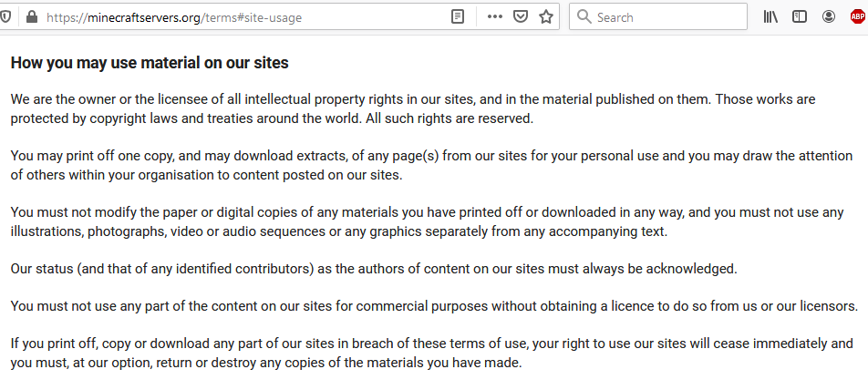Click the magnifier icon in the search box
The width and height of the screenshot is (868, 390).
pyautogui.click(x=584, y=16)
